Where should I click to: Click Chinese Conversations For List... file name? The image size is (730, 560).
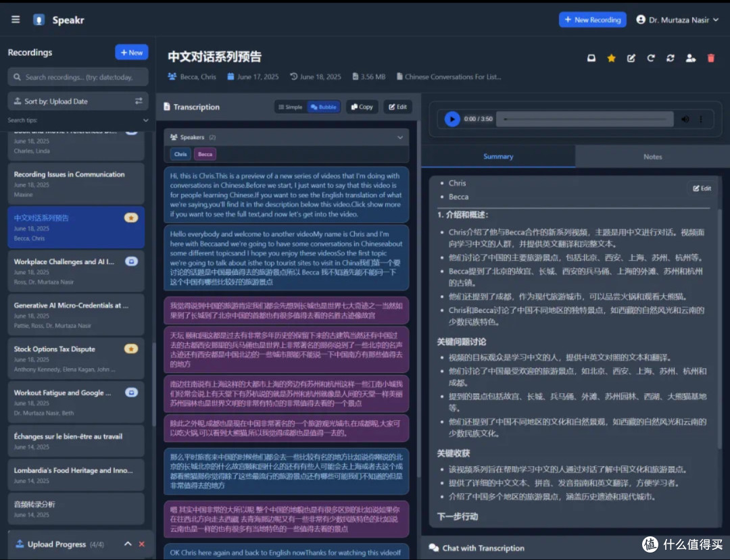(452, 77)
